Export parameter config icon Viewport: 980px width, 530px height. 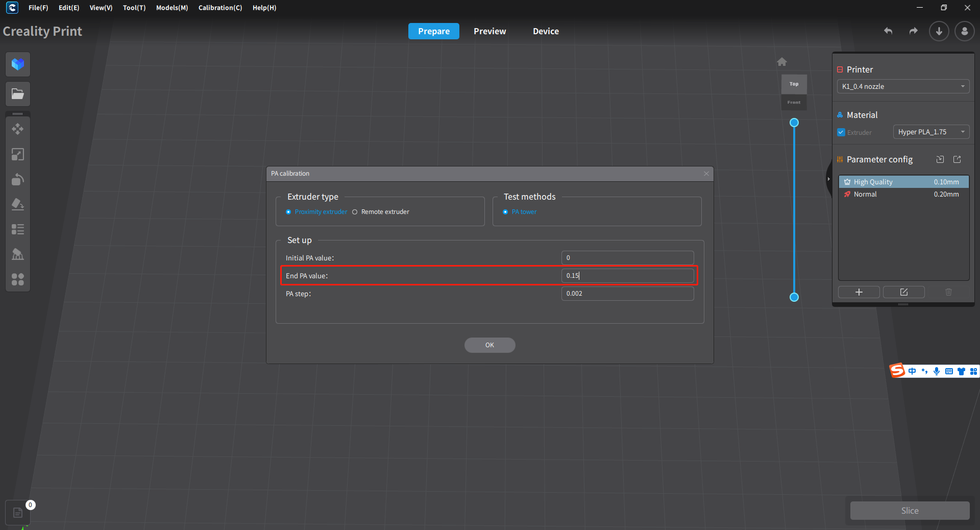pyautogui.click(x=957, y=159)
